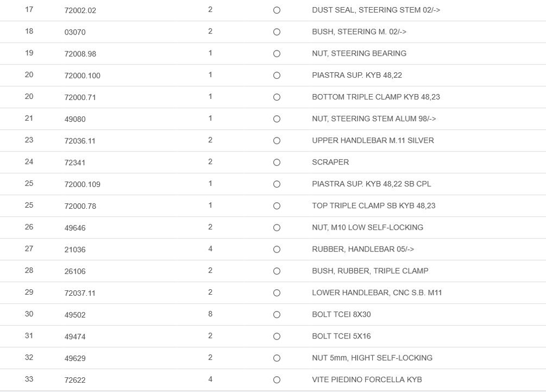Select the circle for BOTTOM TRIPLE CLAMP KYB 48,23
Image resolution: width=546 pixels, height=392 pixels.
pos(277,97)
